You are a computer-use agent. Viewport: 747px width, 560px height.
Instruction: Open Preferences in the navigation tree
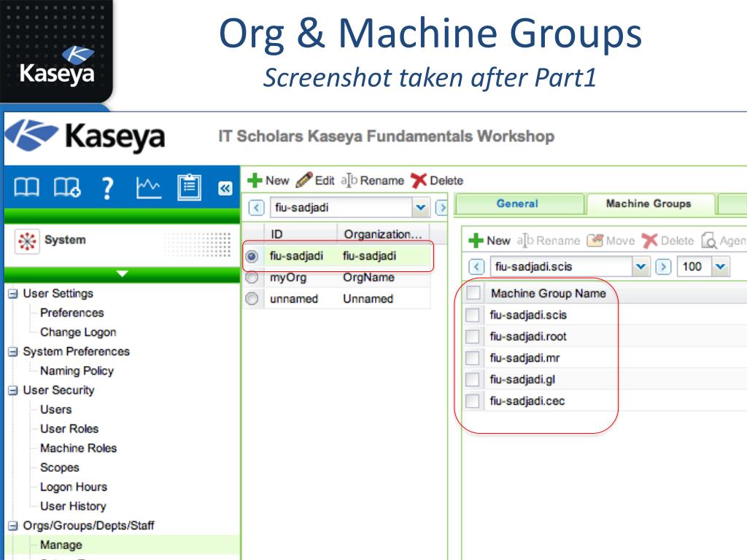72,313
